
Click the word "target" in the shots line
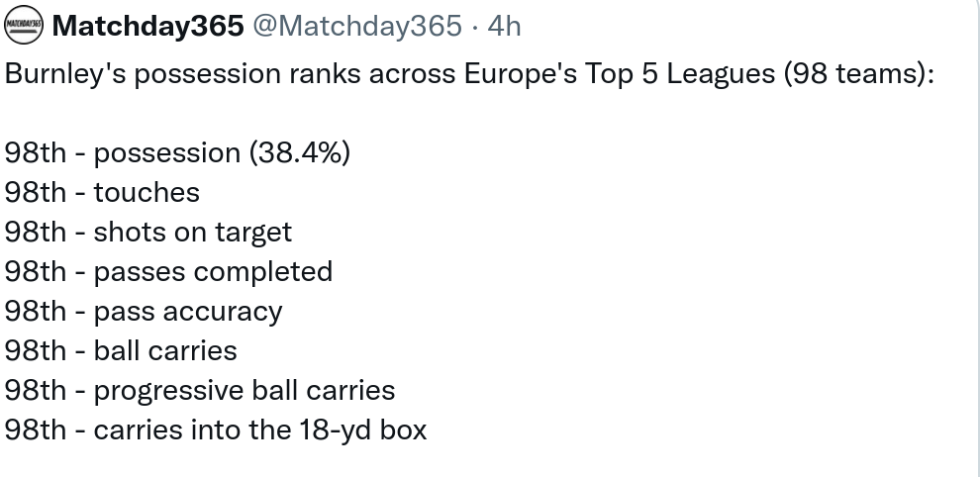(x=254, y=233)
